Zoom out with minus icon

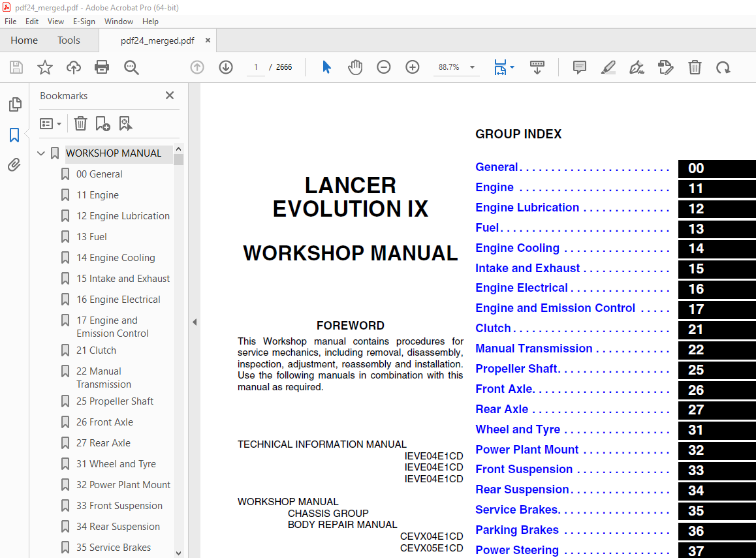click(x=384, y=67)
